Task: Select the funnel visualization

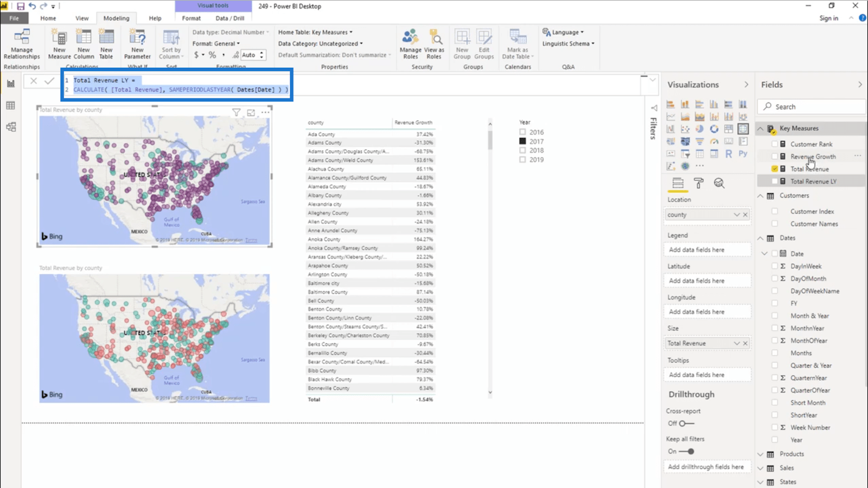Action: (700, 142)
